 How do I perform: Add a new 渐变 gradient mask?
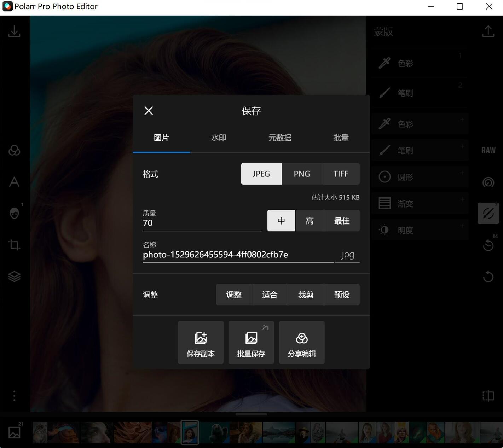tap(462, 199)
